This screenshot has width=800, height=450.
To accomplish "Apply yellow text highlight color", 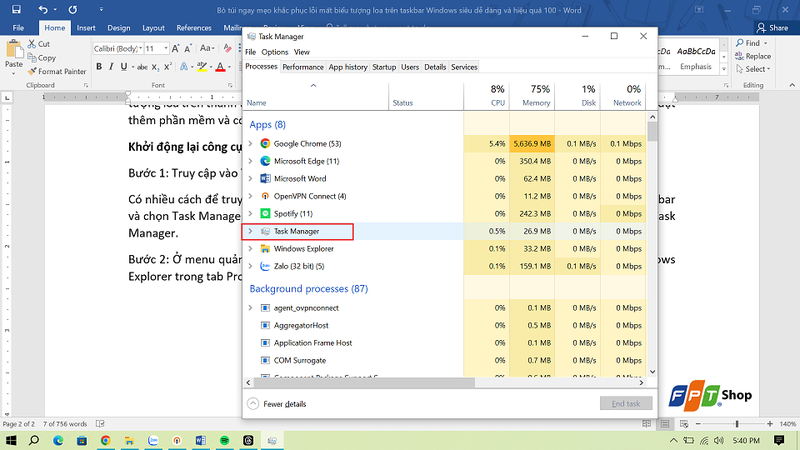I will [x=202, y=67].
